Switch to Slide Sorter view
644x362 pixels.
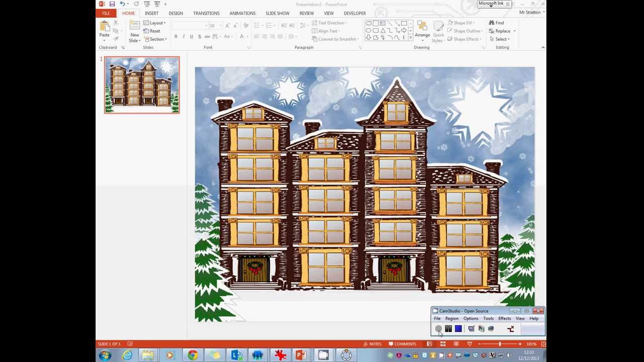click(x=443, y=344)
